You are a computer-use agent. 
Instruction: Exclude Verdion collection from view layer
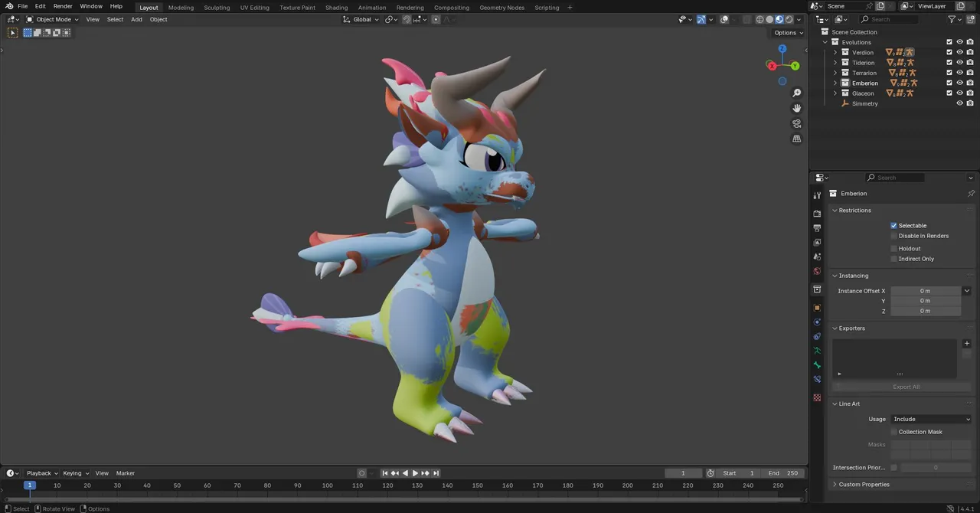coord(949,52)
